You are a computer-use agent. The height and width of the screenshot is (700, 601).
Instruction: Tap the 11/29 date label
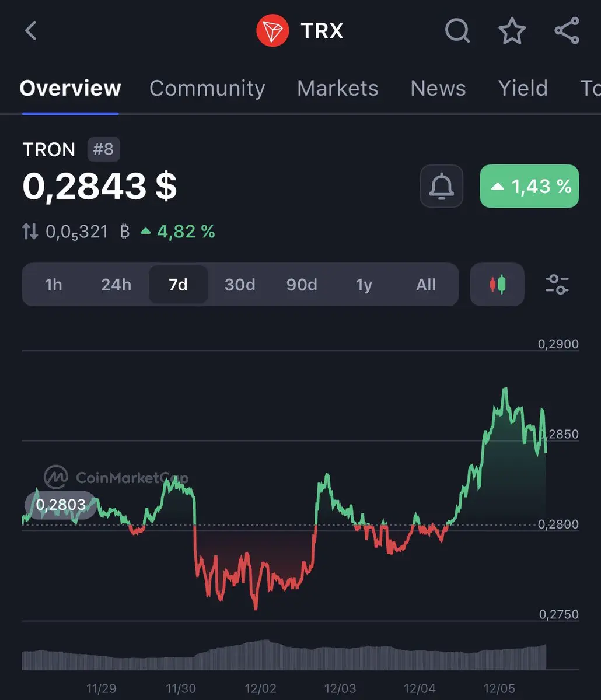(x=101, y=688)
